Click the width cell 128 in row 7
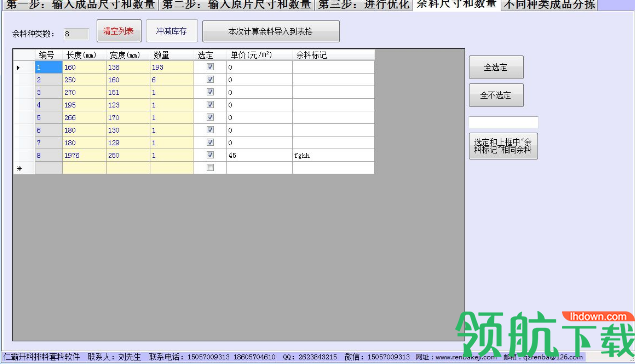 (128, 143)
